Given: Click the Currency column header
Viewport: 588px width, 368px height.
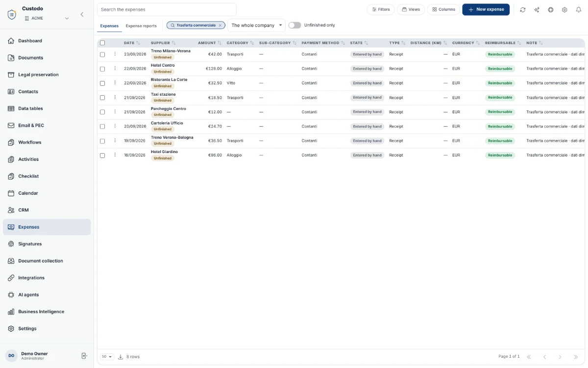Looking at the screenshot, I should tap(466, 43).
